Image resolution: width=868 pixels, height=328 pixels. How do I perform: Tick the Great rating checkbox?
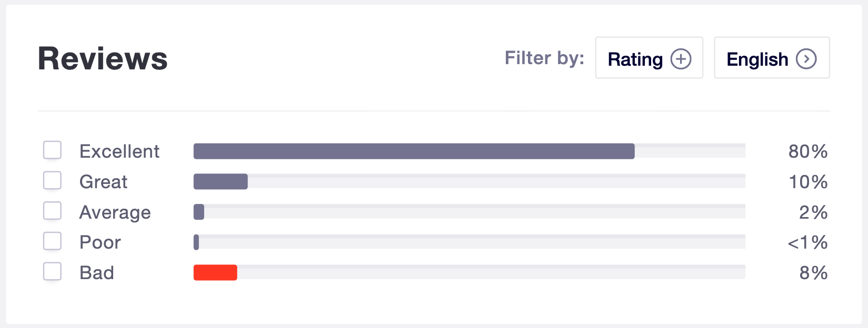(52, 181)
